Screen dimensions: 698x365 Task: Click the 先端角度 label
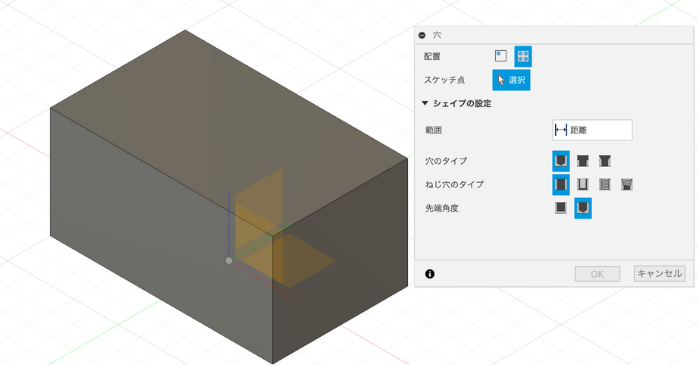click(442, 208)
